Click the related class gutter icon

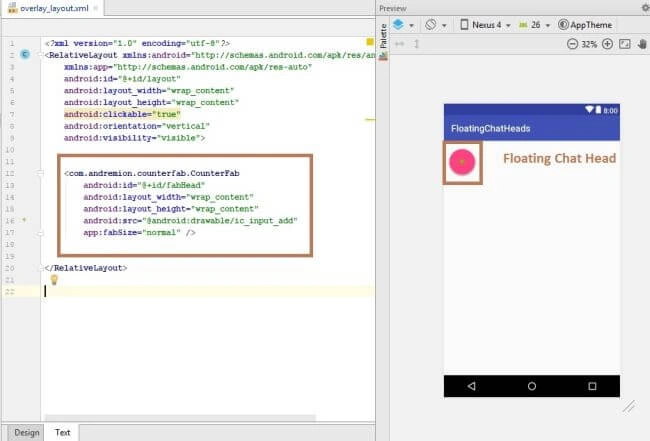coord(25,54)
